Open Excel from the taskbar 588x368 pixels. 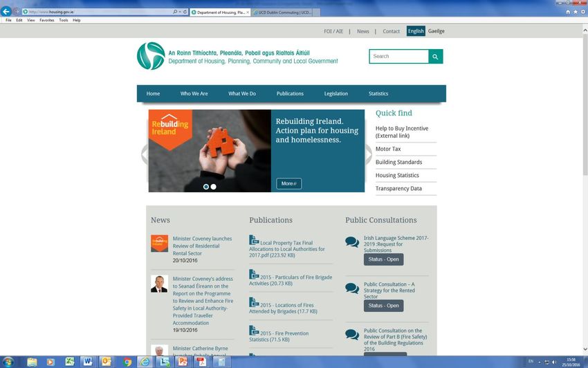click(69, 362)
